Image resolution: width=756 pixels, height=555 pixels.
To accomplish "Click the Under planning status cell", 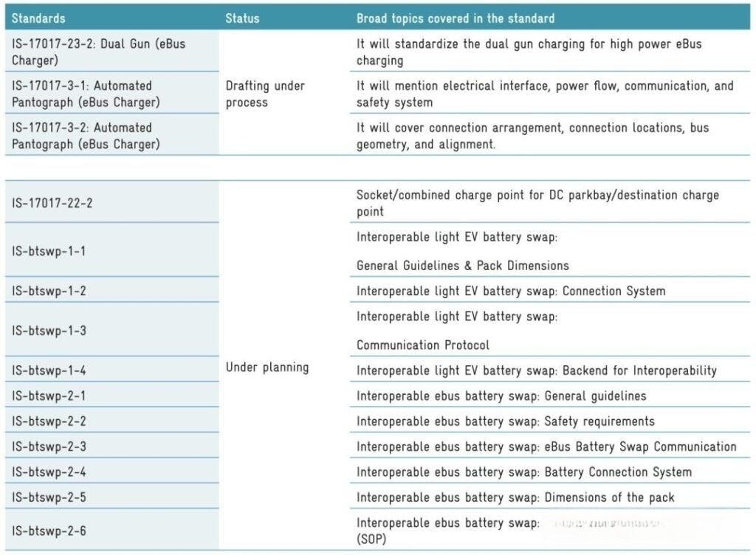I will [x=267, y=367].
